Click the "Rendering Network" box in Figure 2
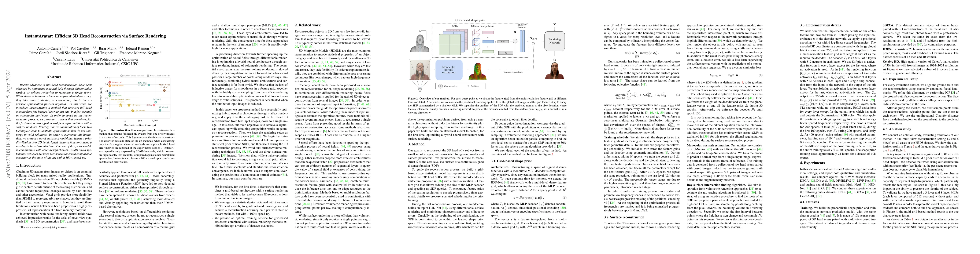The width and height of the screenshot is (980, 254). click(555, 41)
